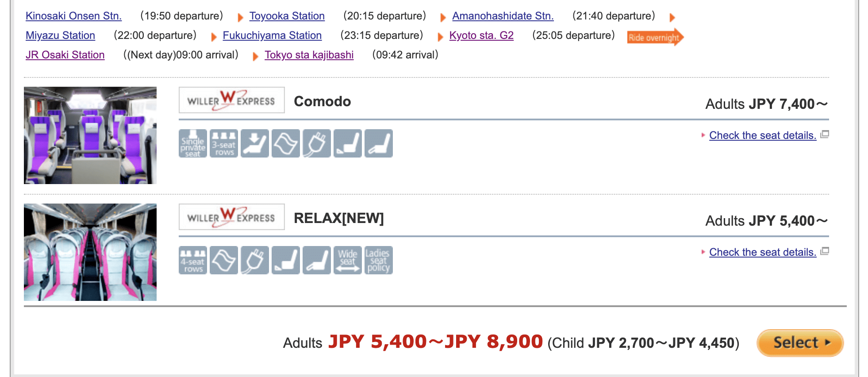The image size is (868, 377).
Task: Click the Adults JPY 7,400 price
Action: tap(766, 104)
